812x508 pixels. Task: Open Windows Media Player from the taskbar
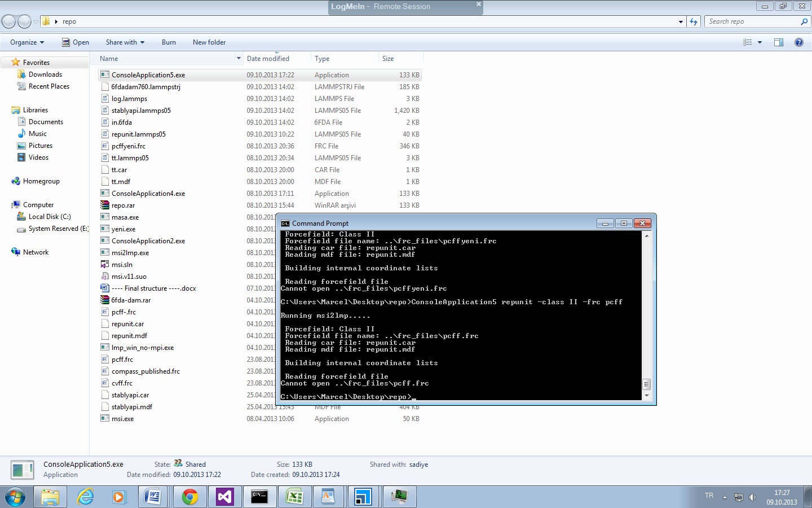click(118, 497)
